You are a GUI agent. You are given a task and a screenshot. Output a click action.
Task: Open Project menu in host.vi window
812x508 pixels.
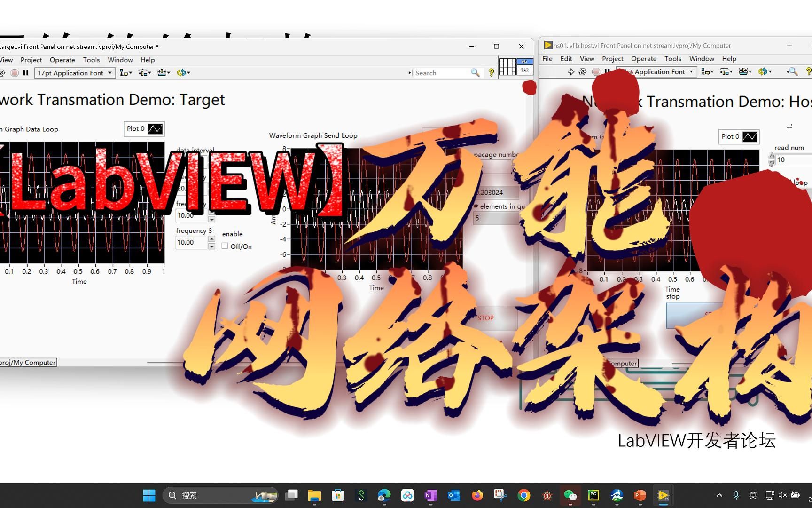613,59
